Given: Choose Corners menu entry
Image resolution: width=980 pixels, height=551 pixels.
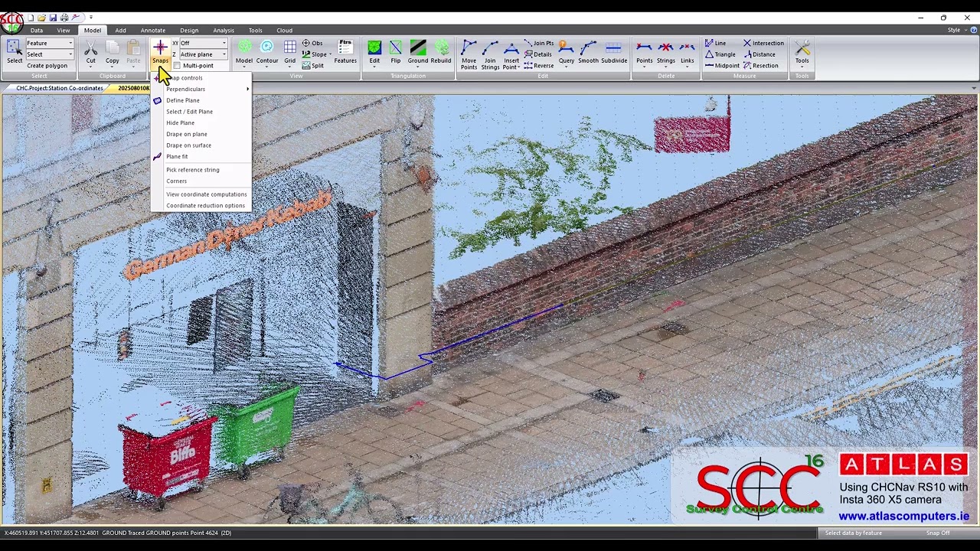Looking at the screenshot, I should (201, 181).
